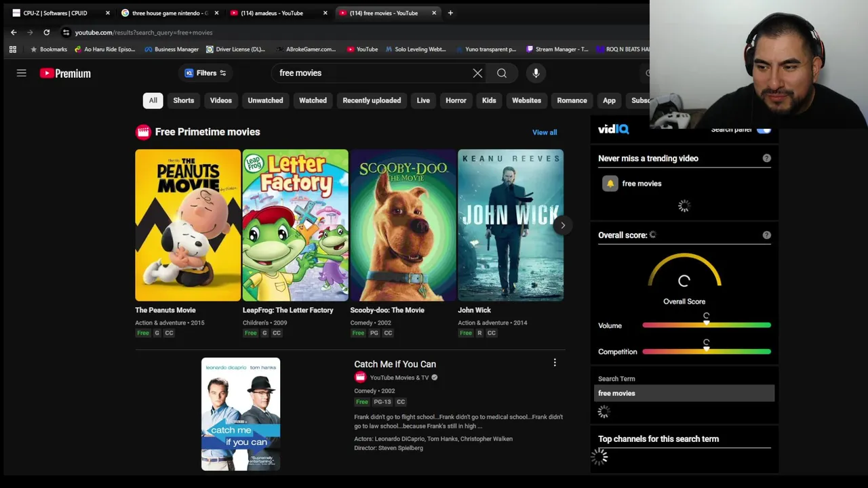
Task: Select the Romance filter chip
Action: [x=572, y=100]
